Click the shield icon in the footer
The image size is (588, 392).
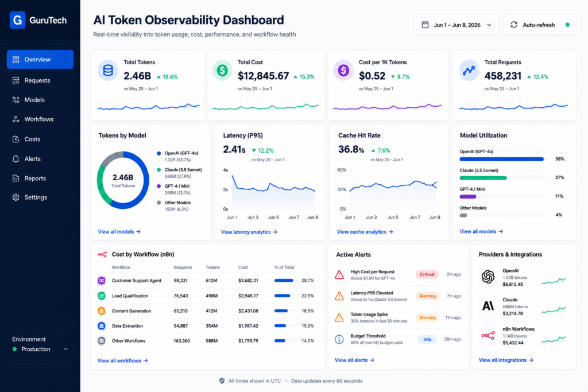(222, 381)
